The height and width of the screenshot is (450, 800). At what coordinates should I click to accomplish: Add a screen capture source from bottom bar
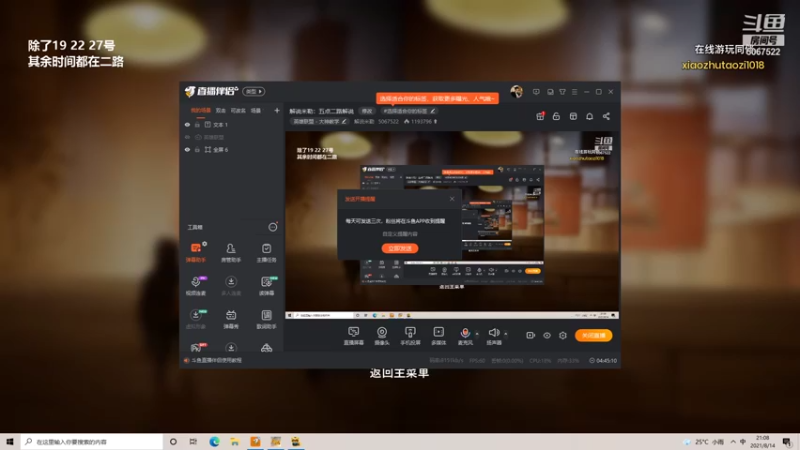click(x=354, y=336)
